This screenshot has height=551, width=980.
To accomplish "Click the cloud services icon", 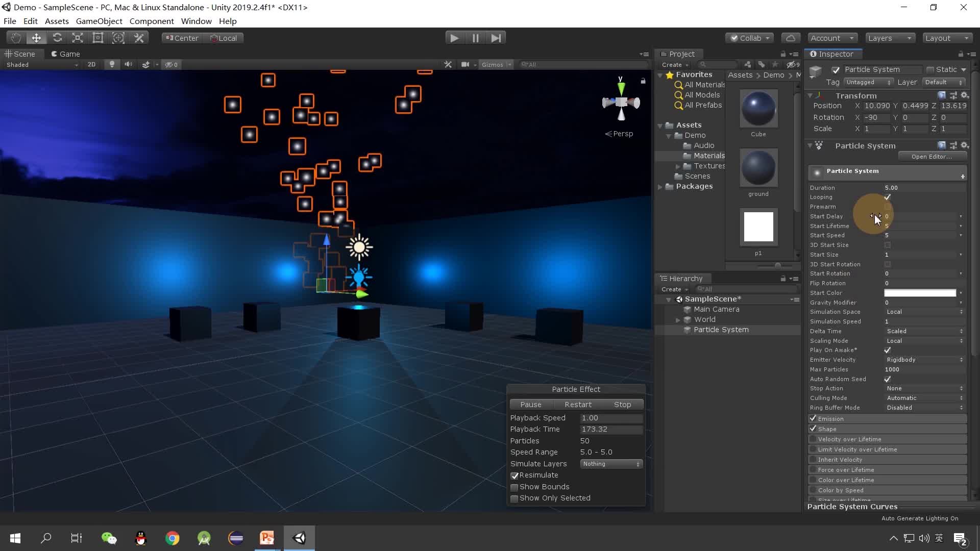I will [x=790, y=38].
